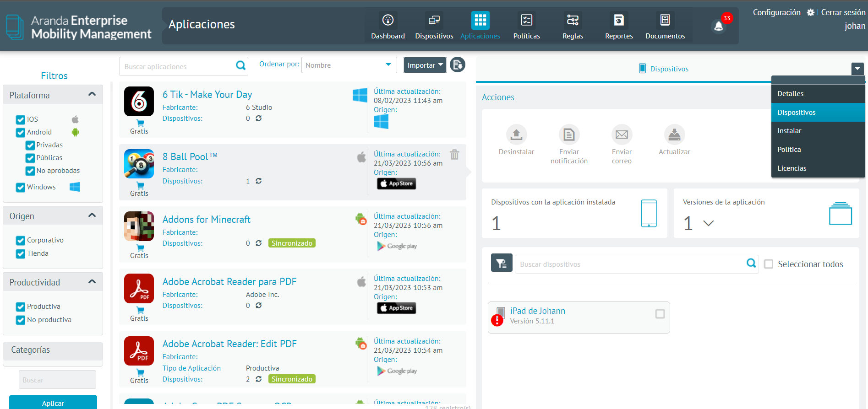The image size is (868, 409).
Task: Click the Google Play badge for Addons for Minecraft
Action: click(x=397, y=246)
